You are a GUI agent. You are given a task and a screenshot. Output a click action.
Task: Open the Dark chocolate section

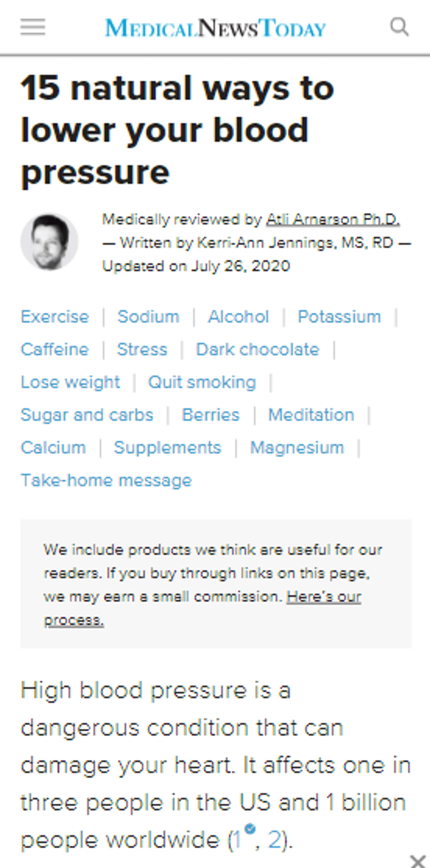(257, 349)
